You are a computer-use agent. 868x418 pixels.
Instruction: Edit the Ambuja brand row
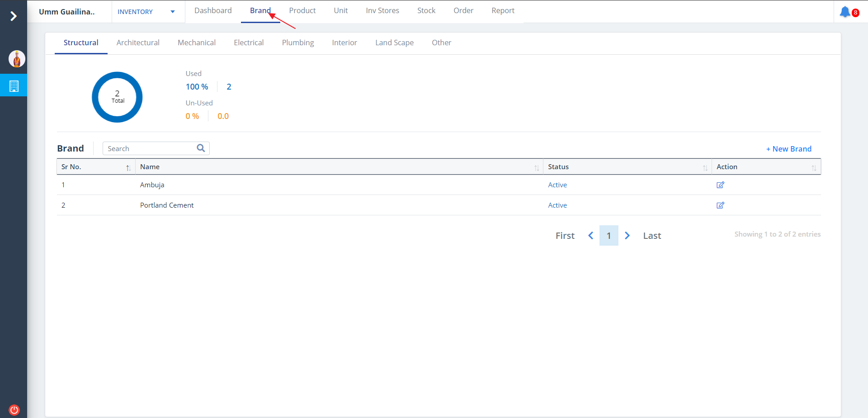pyautogui.click(x=720, y=185)
